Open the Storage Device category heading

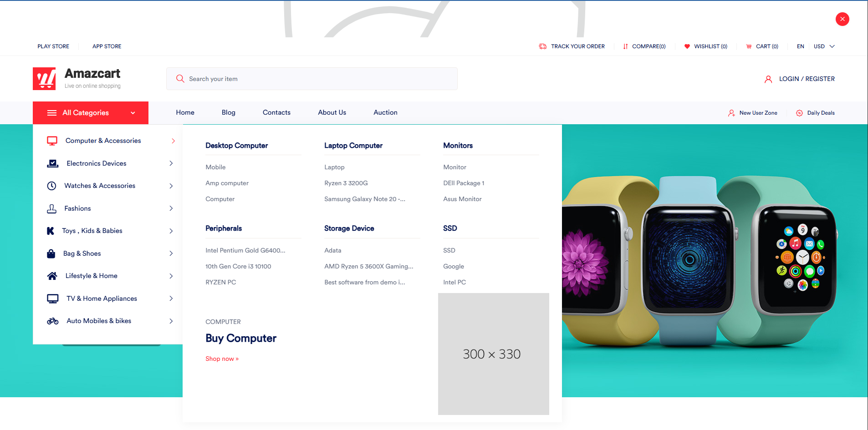pos(349,228)
